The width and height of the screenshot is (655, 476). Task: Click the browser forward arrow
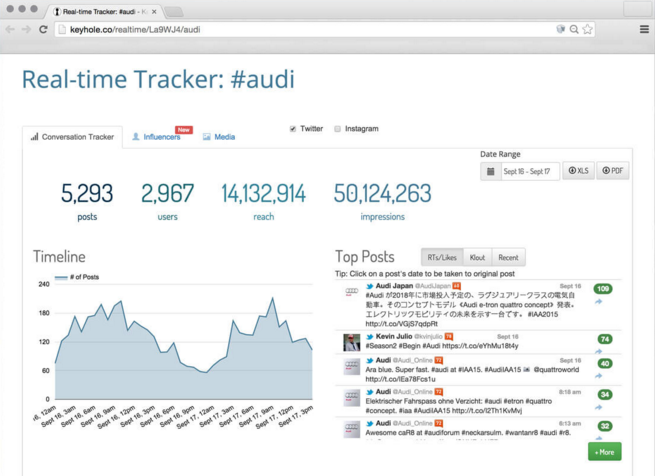26,29
